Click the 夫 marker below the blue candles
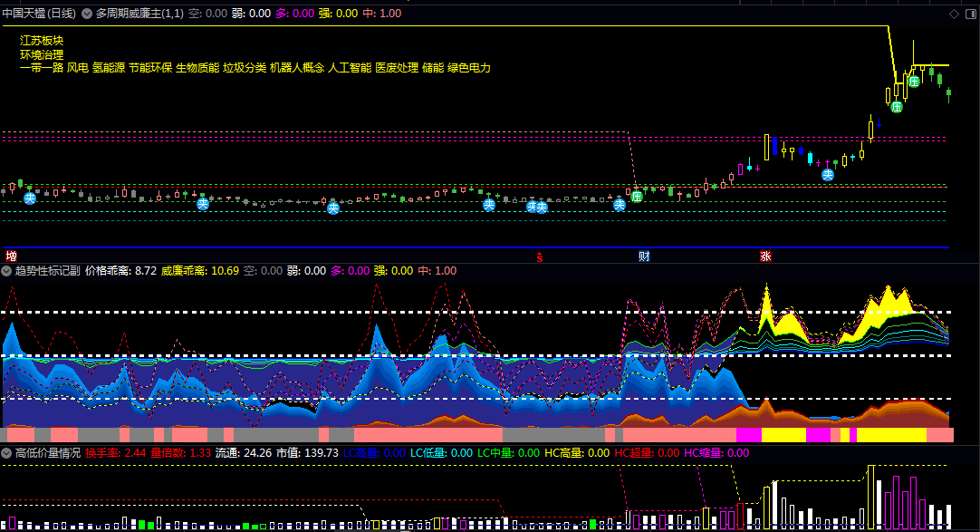Image resolution: width=980 pixels, height=532 pixels. [827, 174]
